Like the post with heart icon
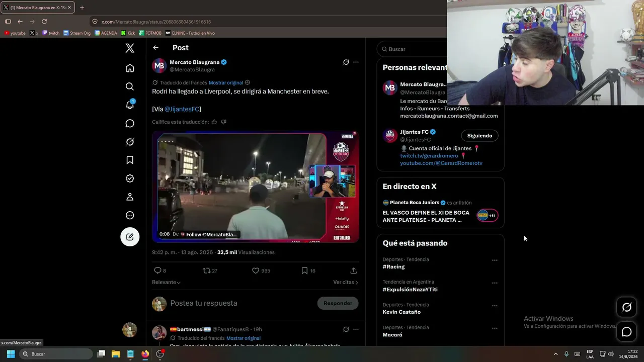This screenshot has width=644, height=362. tap(256, 270)
